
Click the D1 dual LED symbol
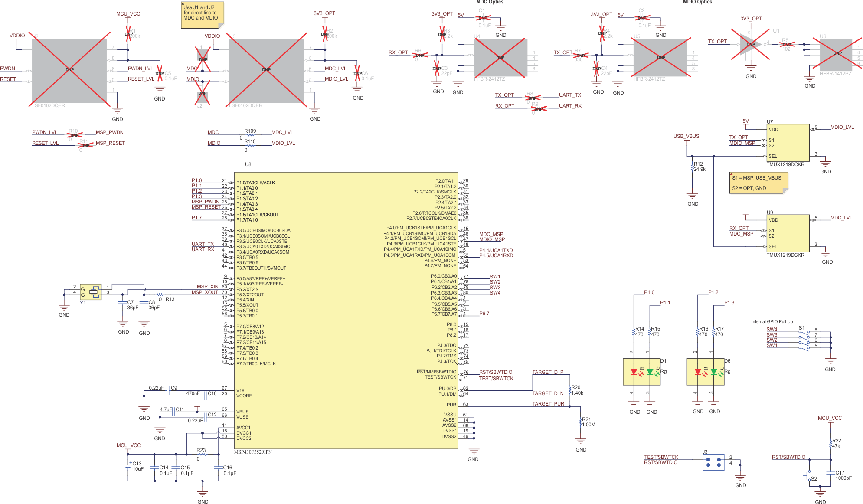pyautogui.click(x=641, y=372)
